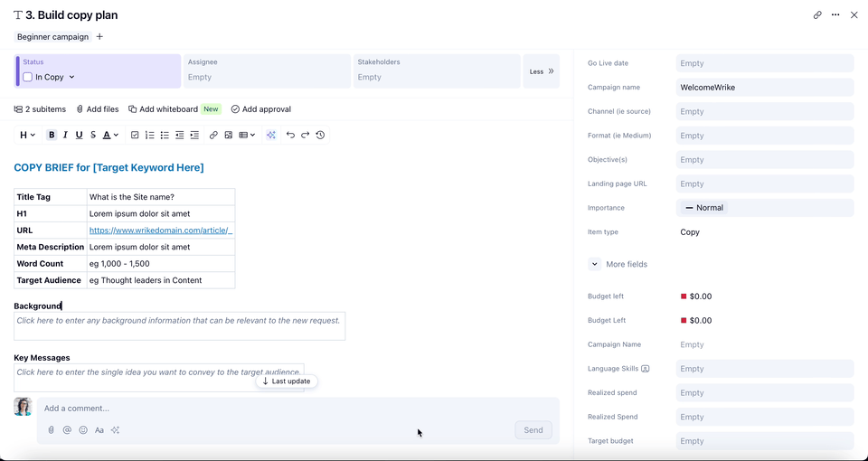This screenshot has width=868, height=461.
Task: Set the Channel (ie source) field
Action: pos(765,111)
